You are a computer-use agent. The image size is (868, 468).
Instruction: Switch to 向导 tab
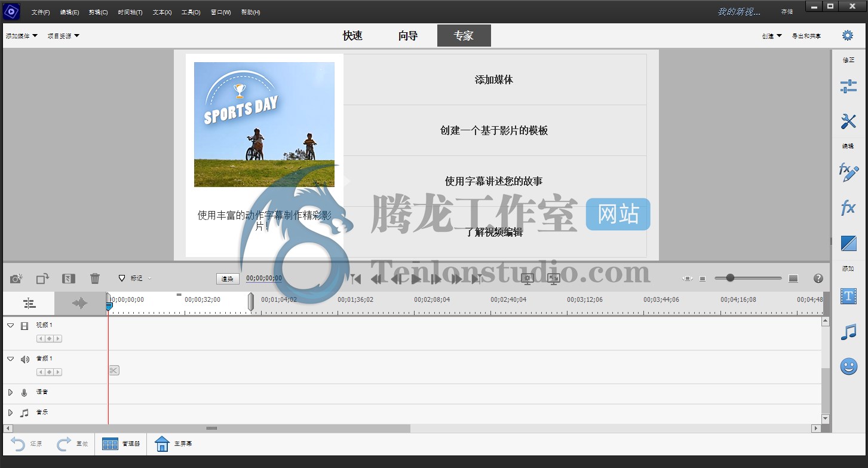point(408,35)
